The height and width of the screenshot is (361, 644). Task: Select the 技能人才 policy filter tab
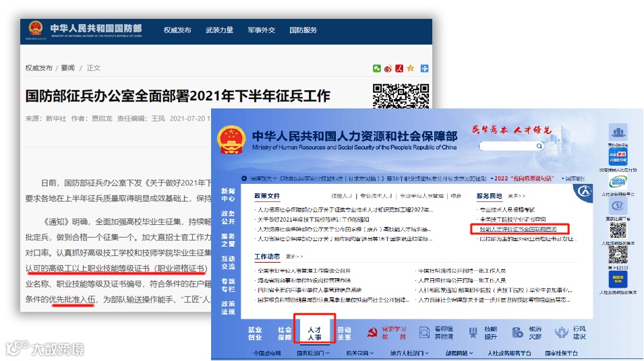click(342, 196)
